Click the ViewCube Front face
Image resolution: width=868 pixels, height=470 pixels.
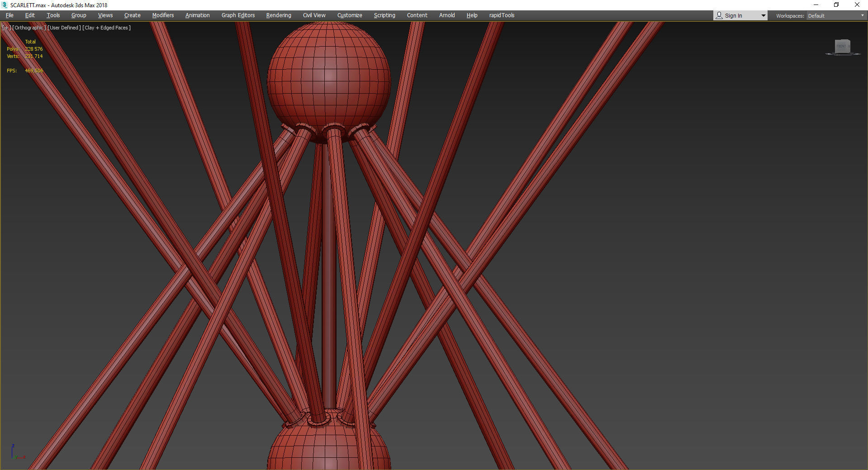842,46
